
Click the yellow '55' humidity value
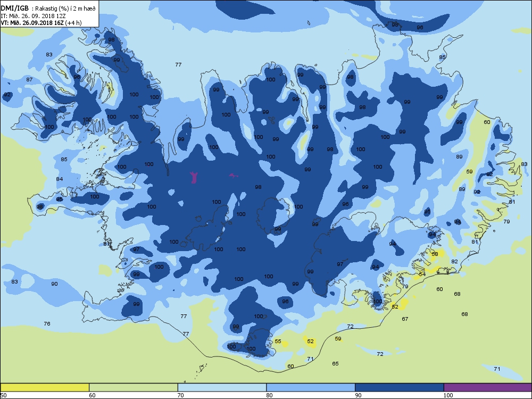click(278, 342)
